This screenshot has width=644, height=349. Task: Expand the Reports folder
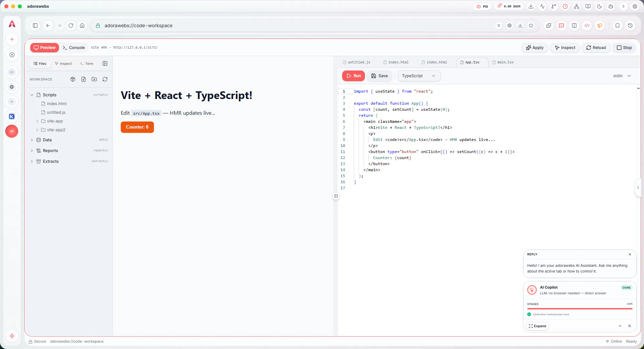click(x=32, y=151)
